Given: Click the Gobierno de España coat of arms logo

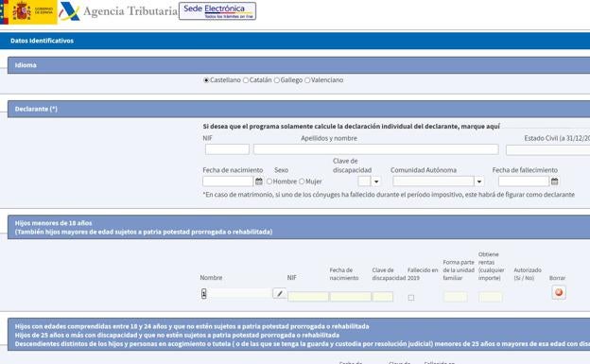Looking at the screenshot, I should click(x=28, y=12).
